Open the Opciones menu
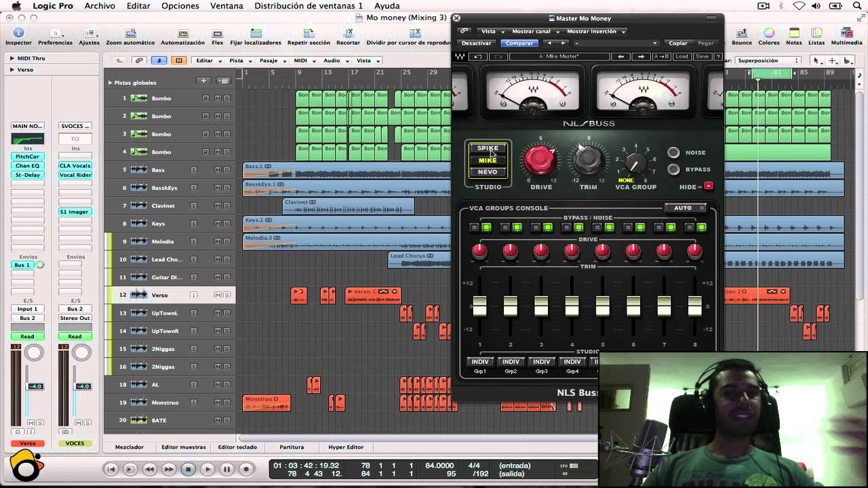The image size is (868, 488). click(x=180, y=6)
